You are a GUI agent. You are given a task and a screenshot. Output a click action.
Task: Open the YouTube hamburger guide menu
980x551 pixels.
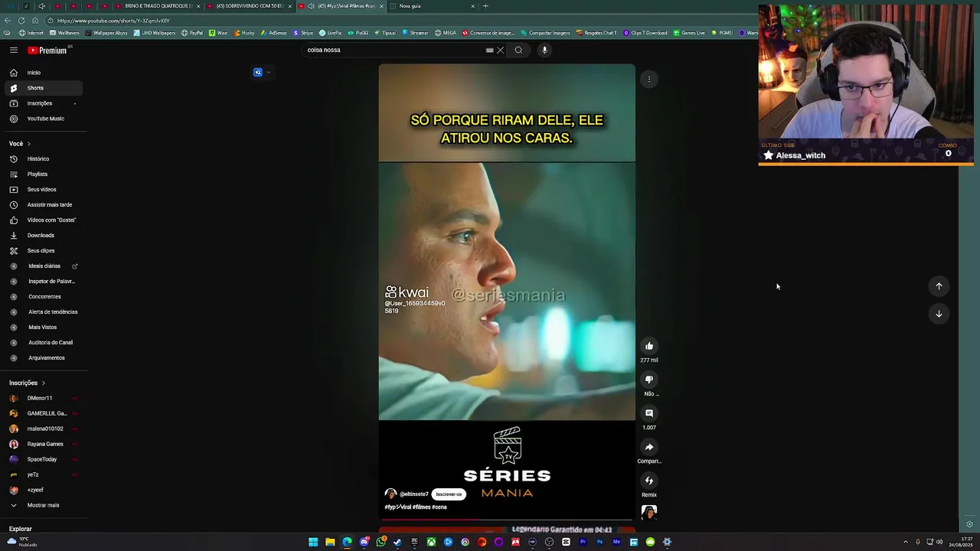point(13,50)
